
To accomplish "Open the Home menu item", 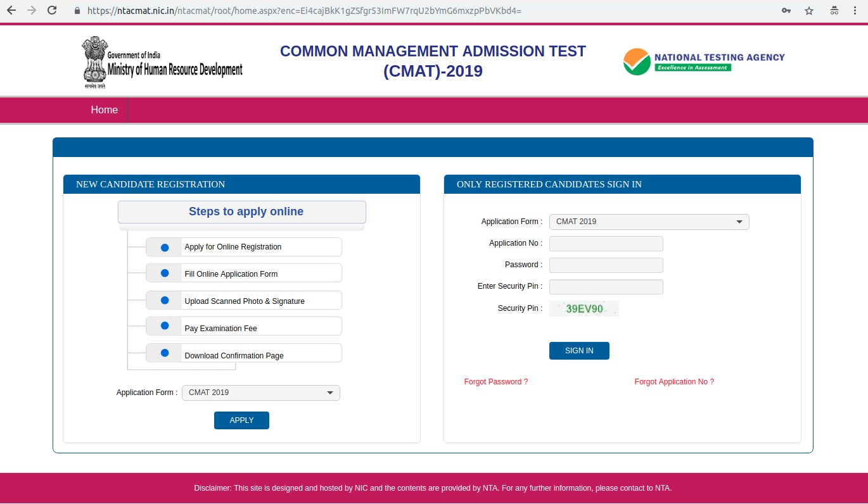I will pyautogui.click(x=105, y=110).
